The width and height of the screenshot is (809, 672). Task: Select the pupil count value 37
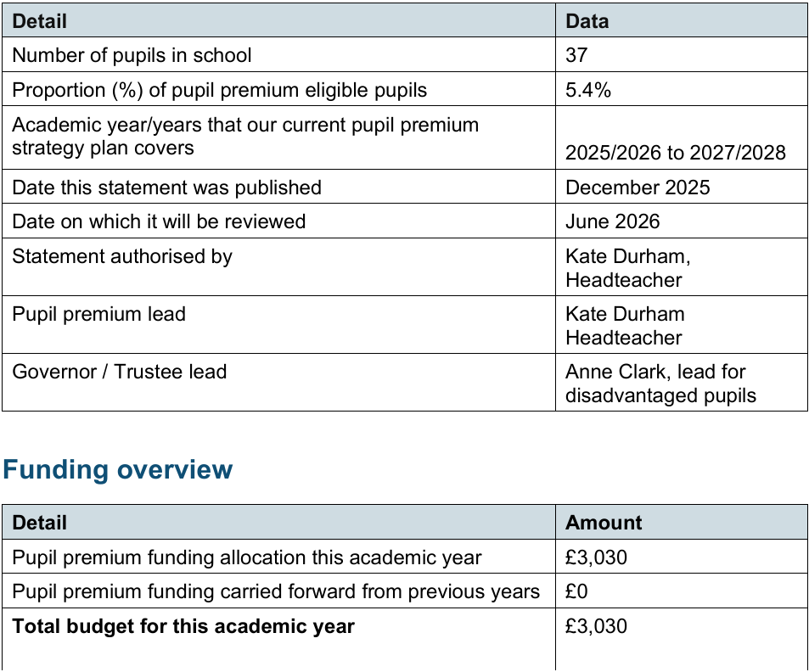point(576,56)
